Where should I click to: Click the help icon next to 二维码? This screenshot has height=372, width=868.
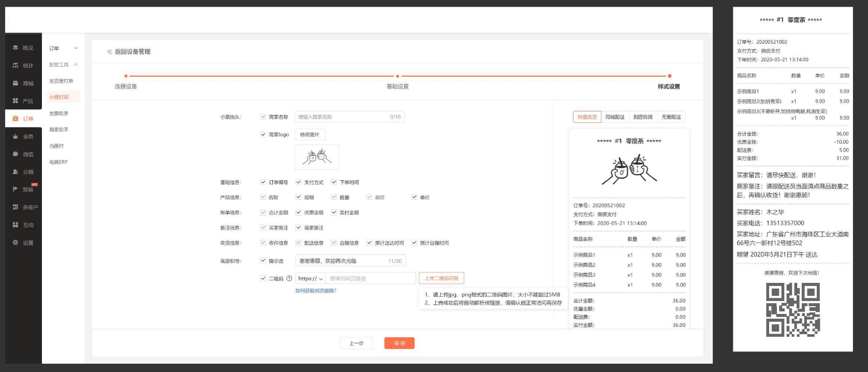[x=289, y=278]
